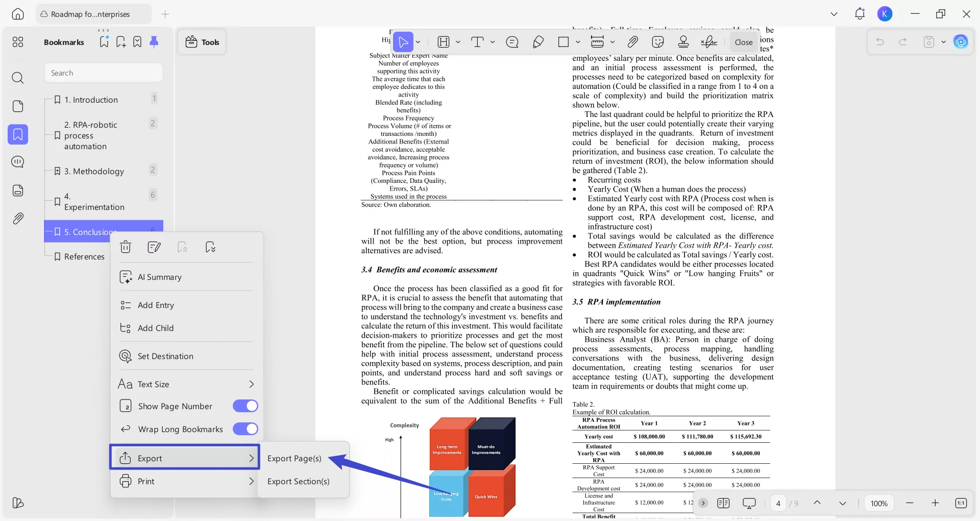Image resolution: width=980 pixels, height=521 pixels.
Task: Turn off Wrap Long Bookmarks
Action: [x=245, y=429]
